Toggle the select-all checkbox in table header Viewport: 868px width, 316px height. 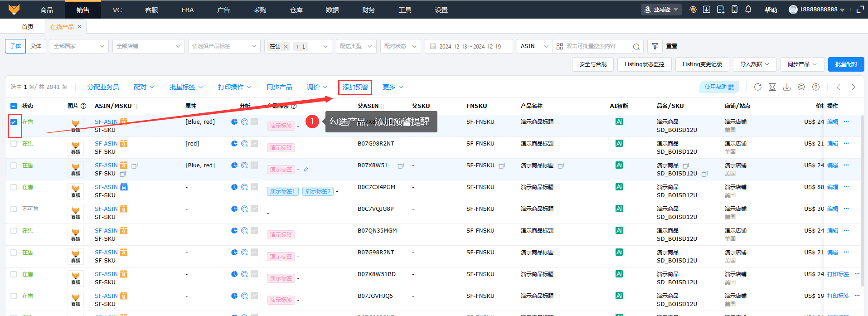pos(14,106)
